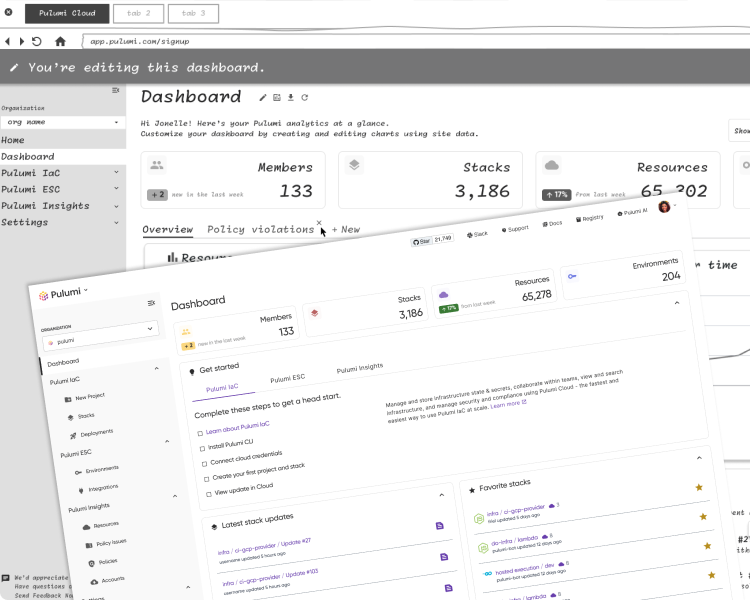Open the document icon for Update #103
Screen dimensions: 750x600
pos(444,557)
